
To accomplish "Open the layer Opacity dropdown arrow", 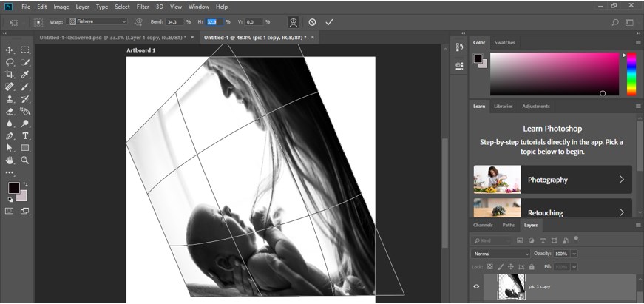I will pyautogui.click(x=574, y=254).
